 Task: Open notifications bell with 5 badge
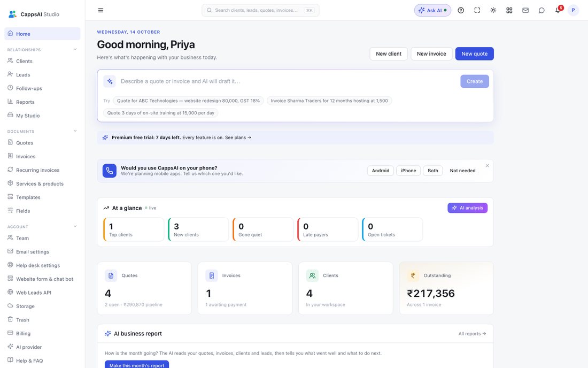click(559, 10)
